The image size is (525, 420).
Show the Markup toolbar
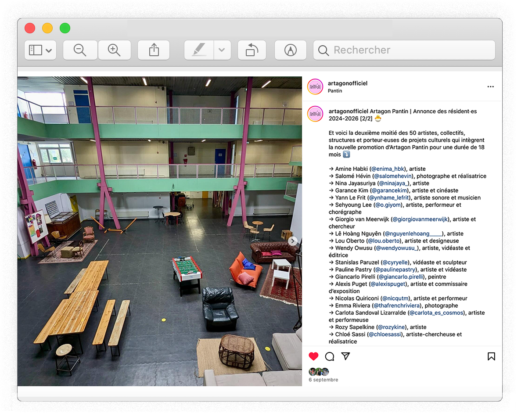(x=290, y=50)
